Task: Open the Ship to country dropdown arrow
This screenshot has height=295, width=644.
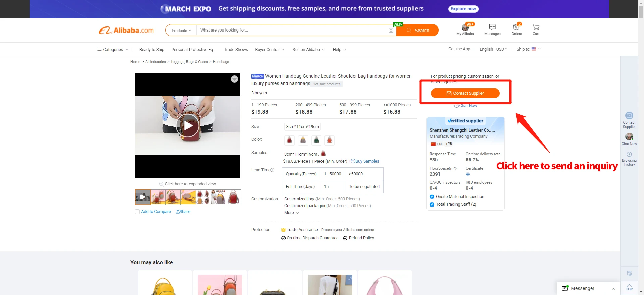Action: (539, 49)
